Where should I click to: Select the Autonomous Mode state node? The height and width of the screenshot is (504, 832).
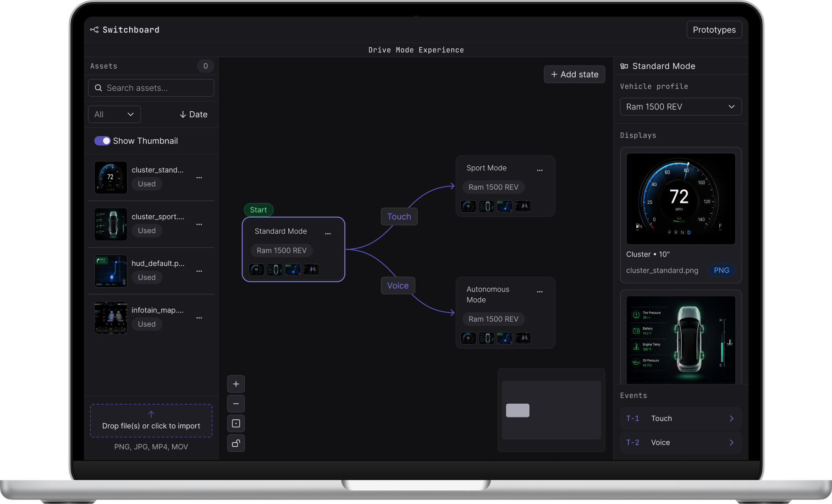pyautogui.click(x=505, y=312)
